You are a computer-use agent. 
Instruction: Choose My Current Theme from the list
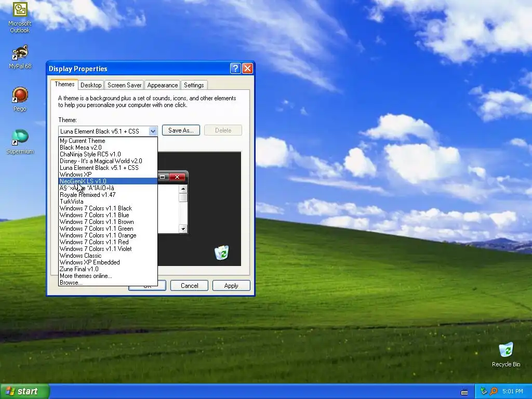pyautogui.click(x=108, y=140)
